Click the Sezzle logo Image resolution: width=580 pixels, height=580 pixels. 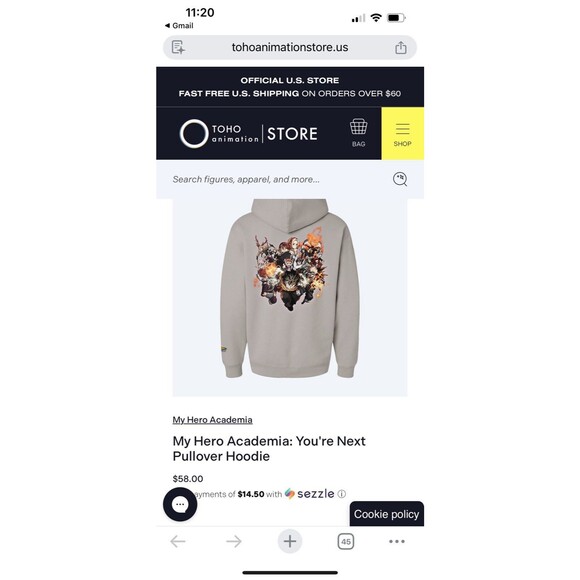point(310,494)
